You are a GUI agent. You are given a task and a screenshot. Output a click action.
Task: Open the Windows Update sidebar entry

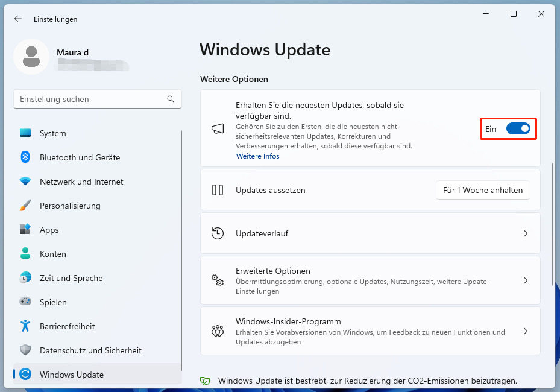point(71,375)
